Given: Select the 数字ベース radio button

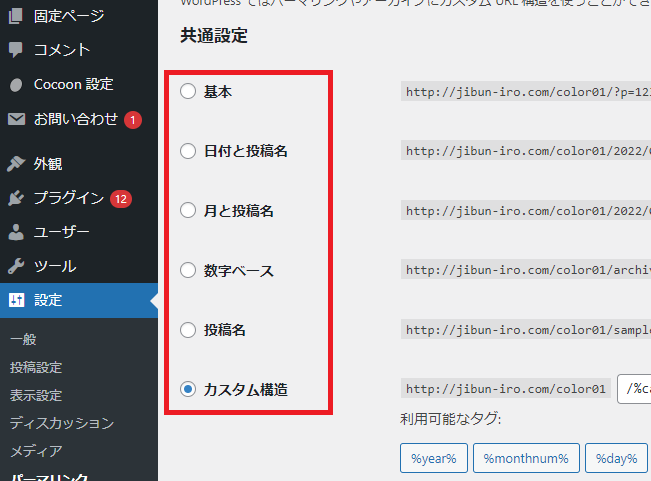Looking at the screenshot, I should tap(188, 270).
